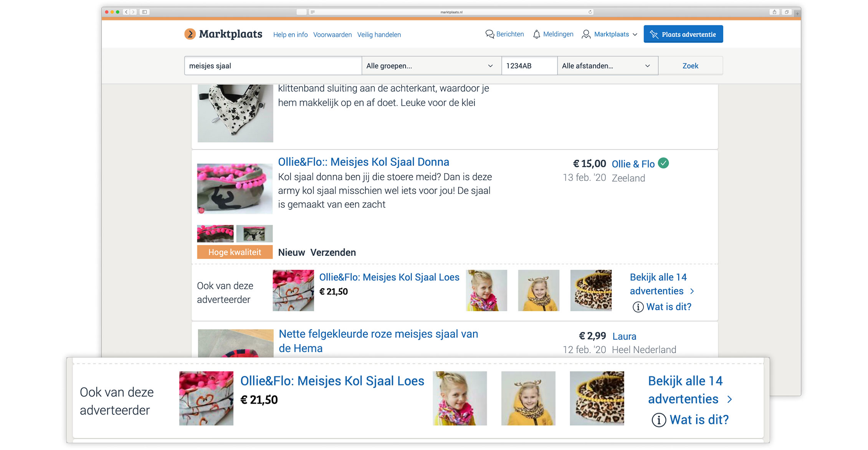Click the Zoek search button
Screen dimensions: 868x450
pyautogui.click(x=690, y=66)
